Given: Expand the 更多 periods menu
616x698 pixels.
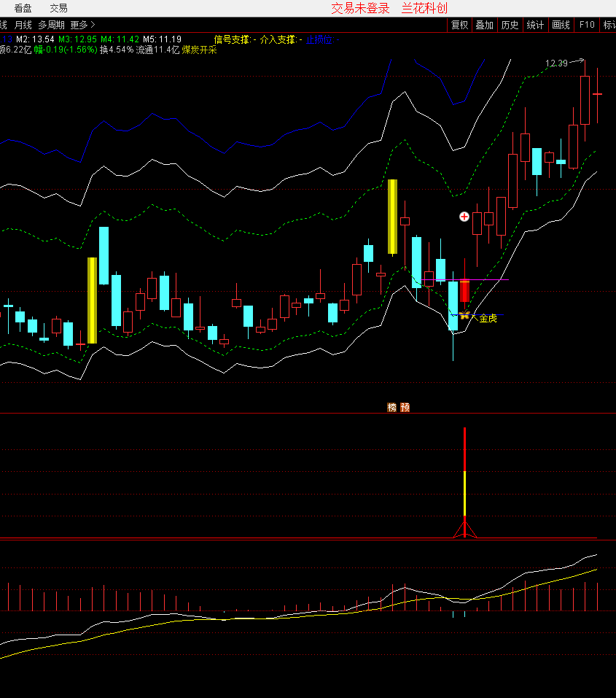Looking at the screenshot, I should coord(82,25).
